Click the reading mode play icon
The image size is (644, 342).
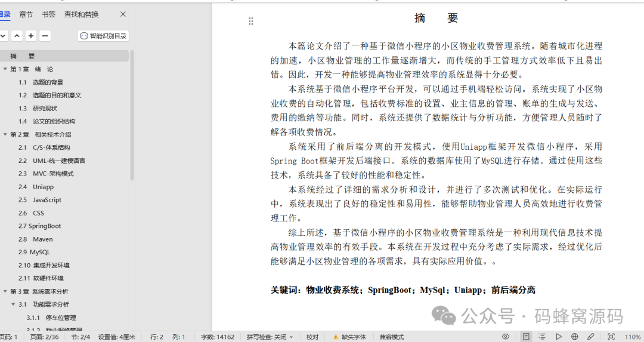(559, 337)
